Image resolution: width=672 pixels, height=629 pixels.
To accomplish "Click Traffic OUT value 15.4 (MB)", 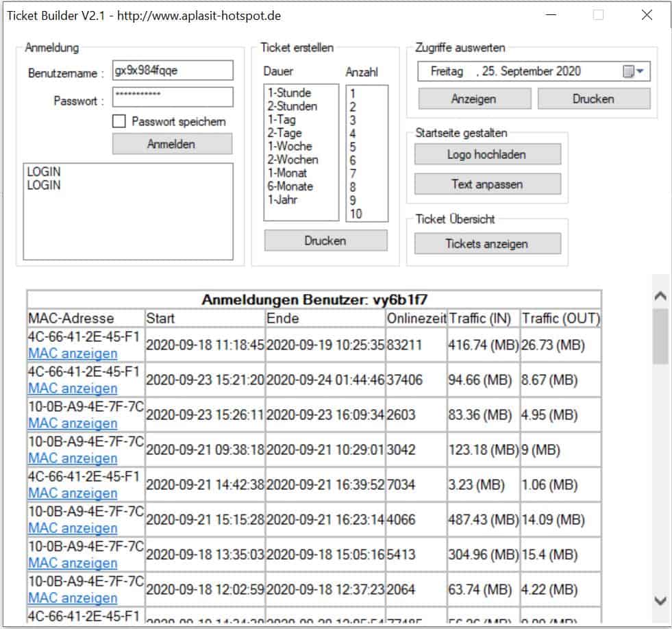I will (x=549, y=554).
